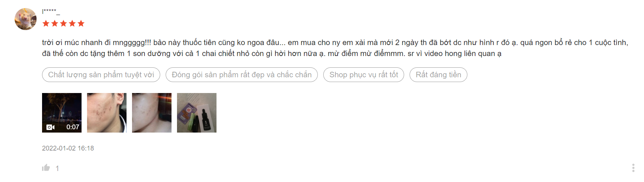Click the thumbs-up like icon
Image resolution: width=644 pixels, height=182 pixels.
pos(46,168)
